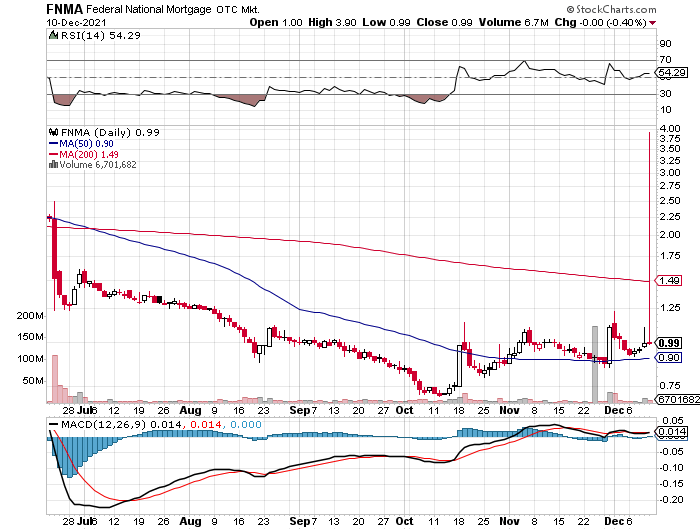The image size is (700, 530).
Task: Click the 2.00 price axis label
Action: coord(670,234)
